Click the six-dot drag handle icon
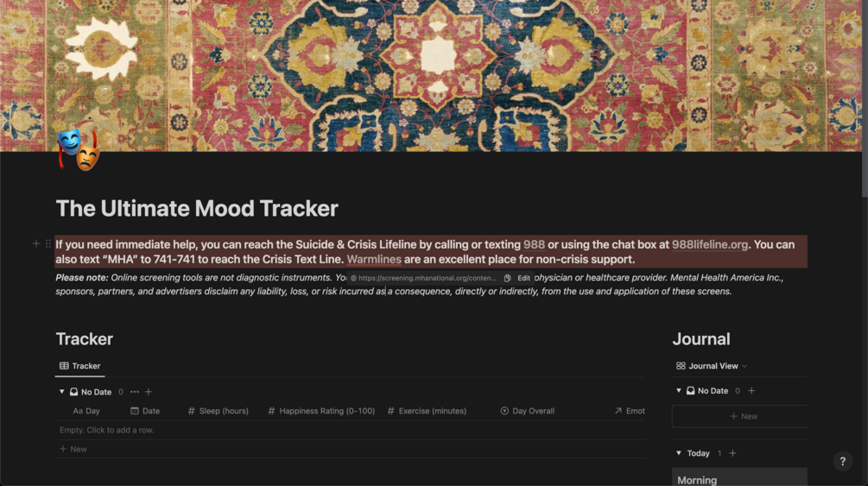 coord(48,243)
